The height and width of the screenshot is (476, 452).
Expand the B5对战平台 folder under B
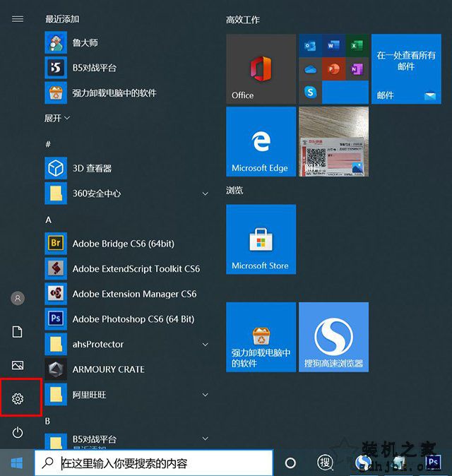click(206, 439)
